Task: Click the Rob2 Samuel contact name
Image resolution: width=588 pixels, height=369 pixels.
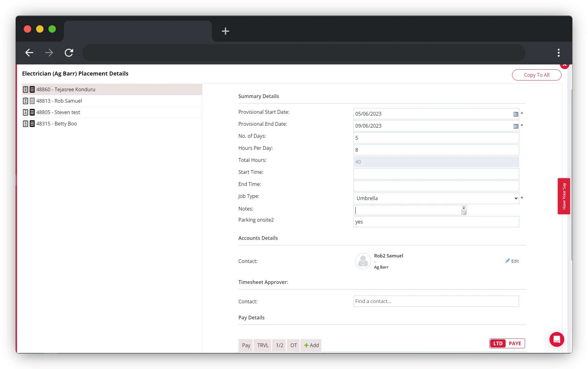Action: tap(388, 256)
